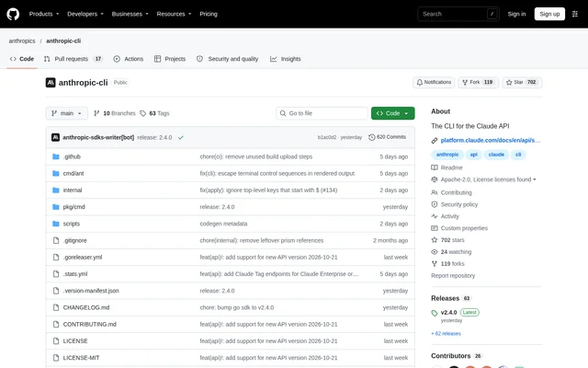Open the .goreleaser.yml file

[83, 258]
